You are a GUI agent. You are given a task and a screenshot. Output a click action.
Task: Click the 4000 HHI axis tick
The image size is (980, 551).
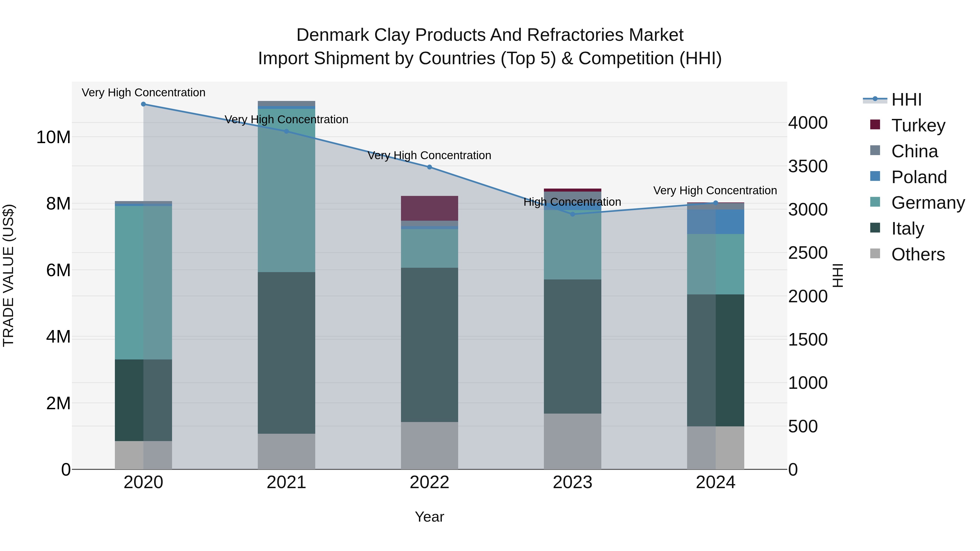pos(808,123)
